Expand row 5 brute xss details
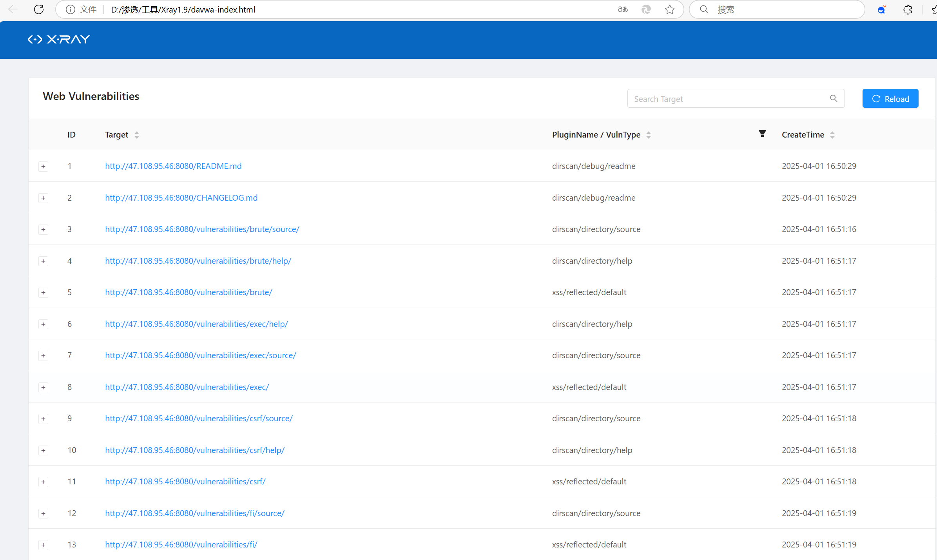The height and width of the screenshot is (560, 937). click(x=43, y=292)
